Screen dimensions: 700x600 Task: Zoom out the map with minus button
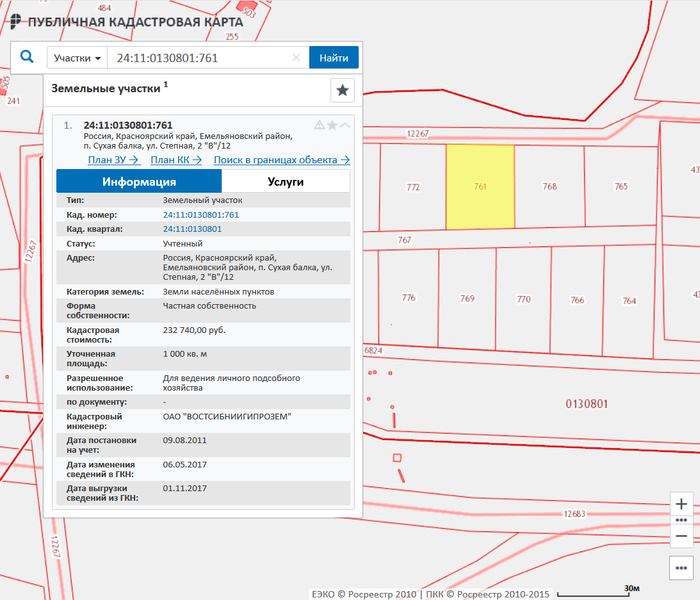[x=681, y=536]
